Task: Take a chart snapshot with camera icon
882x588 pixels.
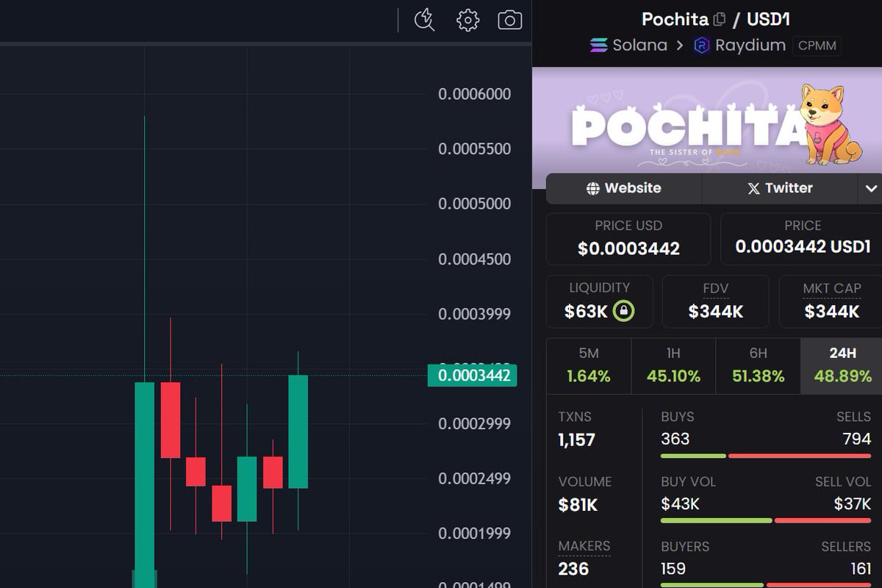Action: (x=510, y=20)
